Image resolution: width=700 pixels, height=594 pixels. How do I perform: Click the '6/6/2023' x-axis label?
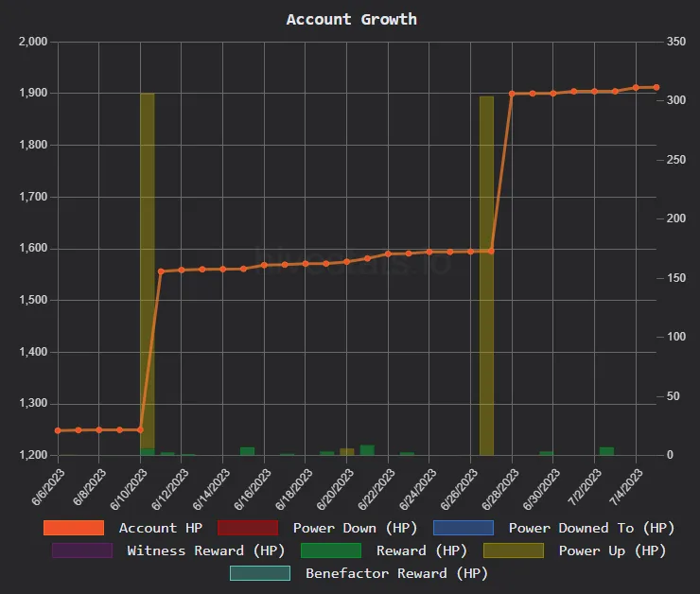pos(48,487)
